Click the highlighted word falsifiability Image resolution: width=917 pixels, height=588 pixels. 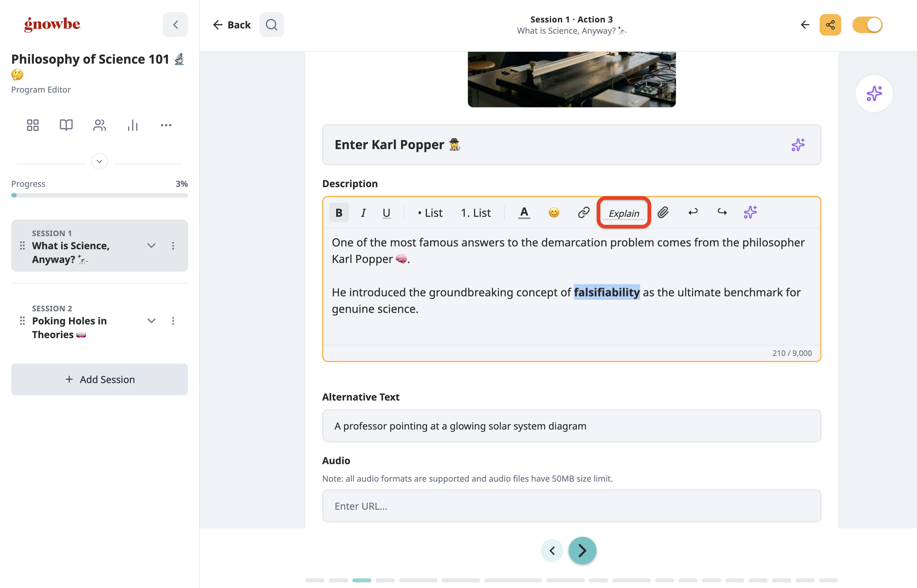pyautogui.click(x=606, y=292)
